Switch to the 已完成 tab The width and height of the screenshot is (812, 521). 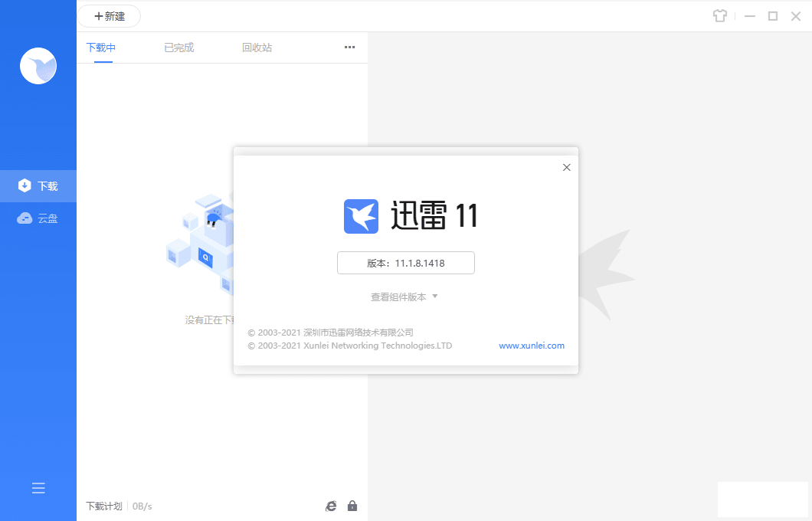tap(178, 48)
